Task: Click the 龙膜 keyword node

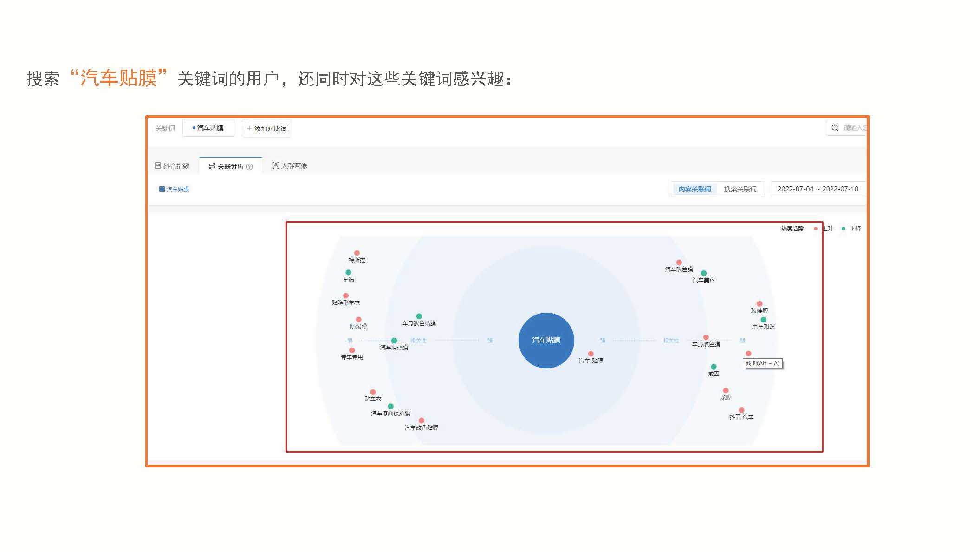Action: click(726, 391)
